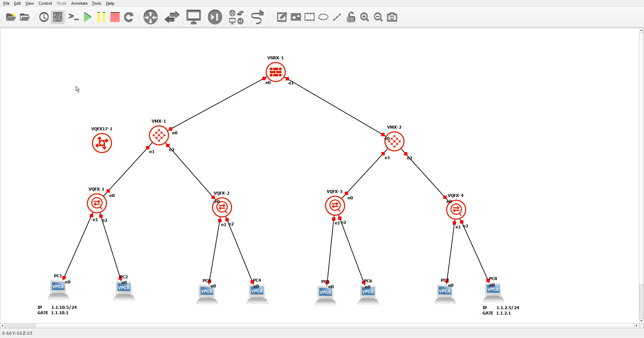The width and height of the screenshot is (644, 338).
Task: Stop all nodes with red square
Action: click(114, 17)
